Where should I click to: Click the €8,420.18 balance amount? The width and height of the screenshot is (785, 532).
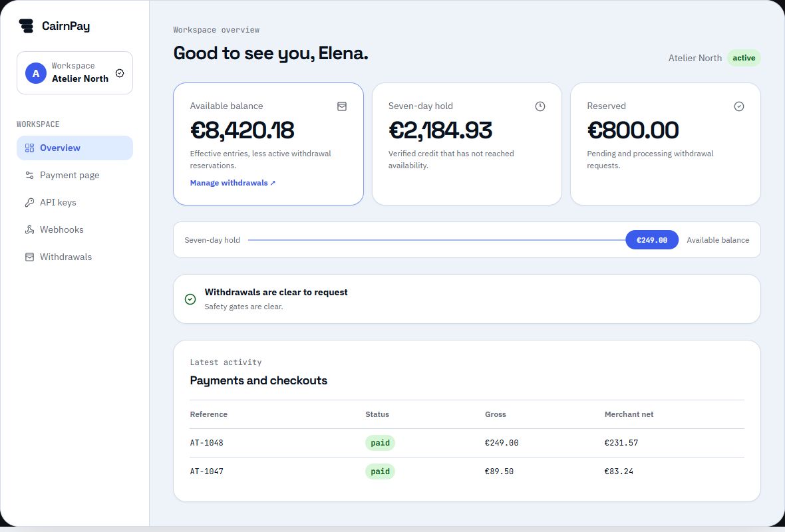tap(242, 130)
